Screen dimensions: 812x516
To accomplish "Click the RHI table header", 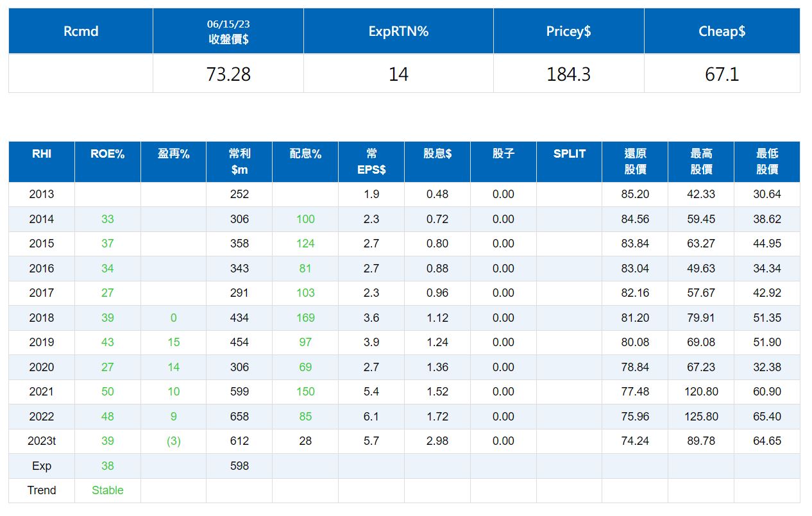I will 42,162.
